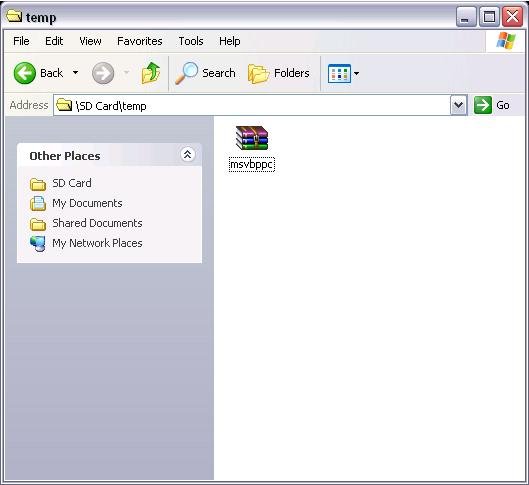
Task: Select the msvbppc archive file
Action: click(x=252, y=148)
